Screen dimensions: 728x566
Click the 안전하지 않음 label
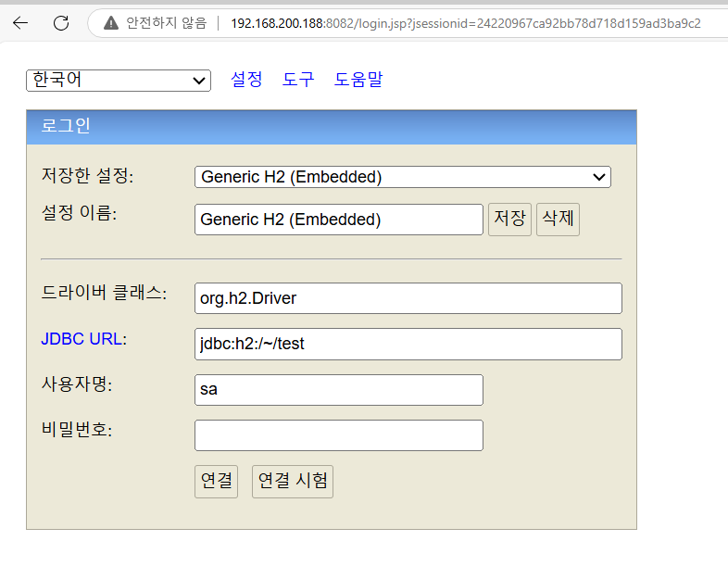(x=166, y=23)
